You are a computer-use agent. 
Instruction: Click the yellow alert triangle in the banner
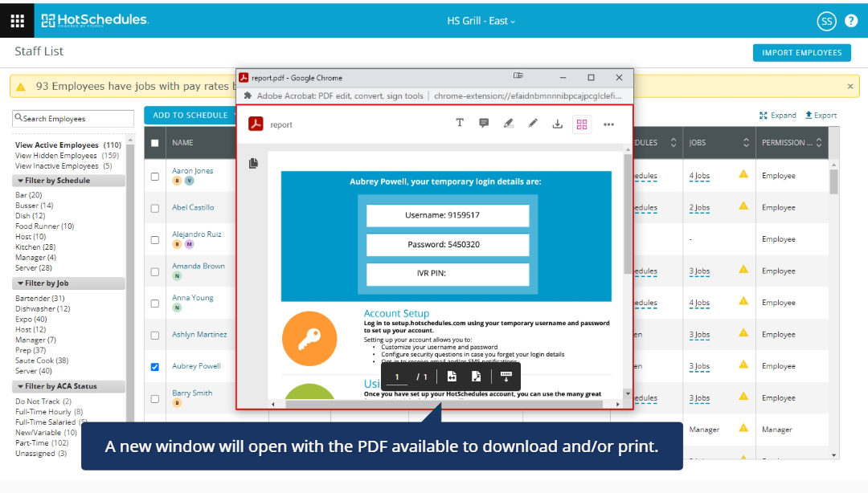[21, 87]
